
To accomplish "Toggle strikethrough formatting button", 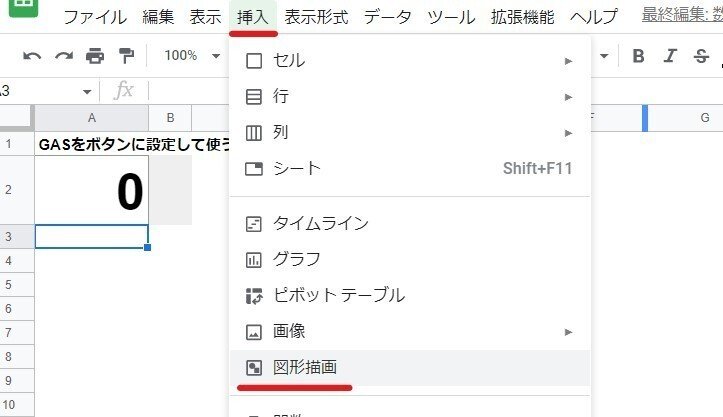I will (x=701, y=56).
